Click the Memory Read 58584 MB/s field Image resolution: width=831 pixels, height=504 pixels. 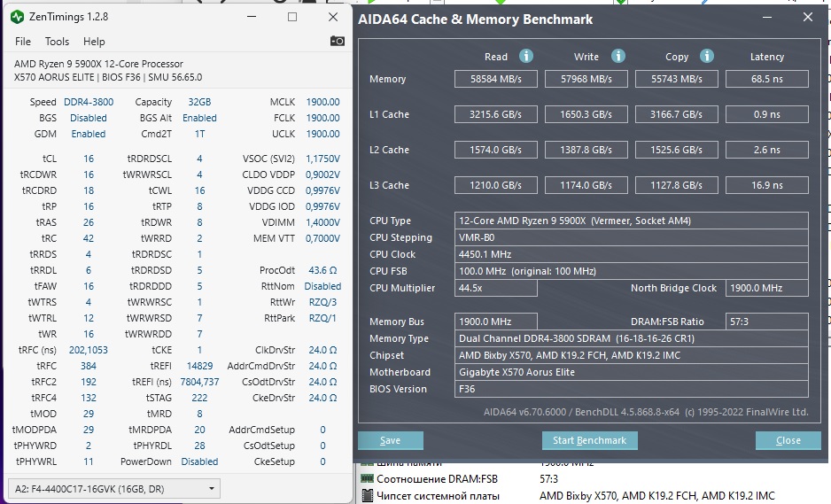pos(496,79)
